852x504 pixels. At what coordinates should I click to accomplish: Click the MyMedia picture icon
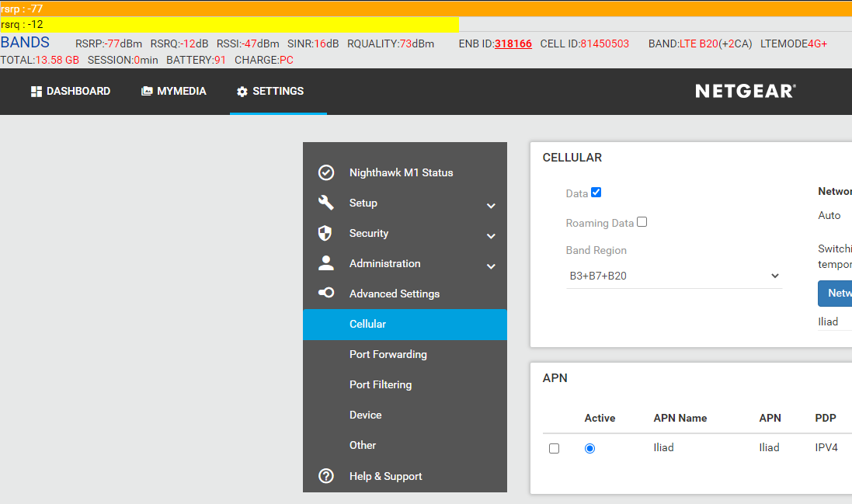147,91
